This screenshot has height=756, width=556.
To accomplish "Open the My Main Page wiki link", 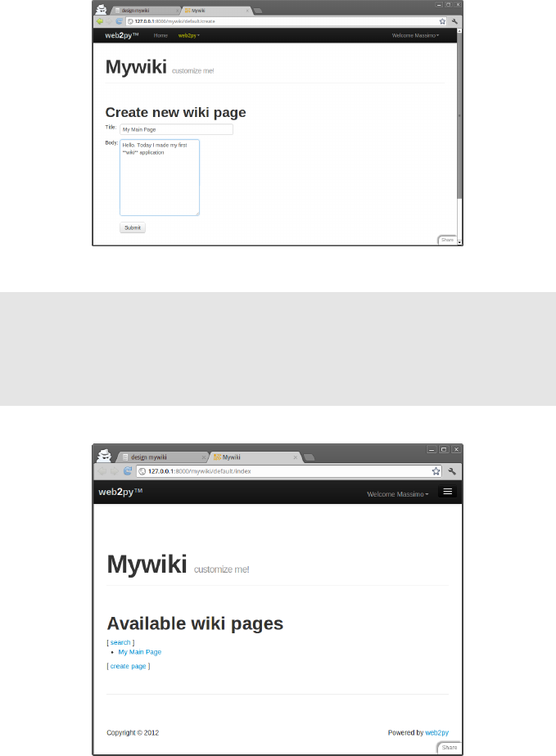I will click(140, 652).
